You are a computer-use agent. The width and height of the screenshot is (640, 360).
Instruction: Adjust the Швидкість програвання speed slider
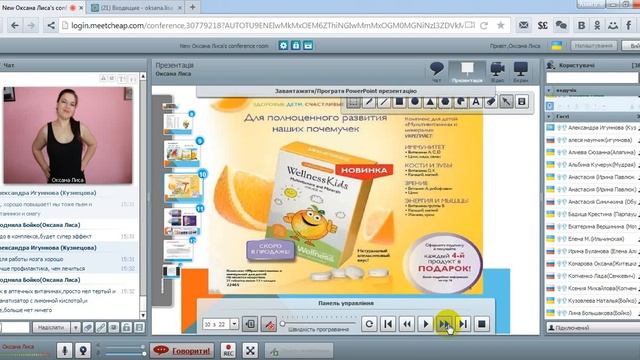click(282, 324)
